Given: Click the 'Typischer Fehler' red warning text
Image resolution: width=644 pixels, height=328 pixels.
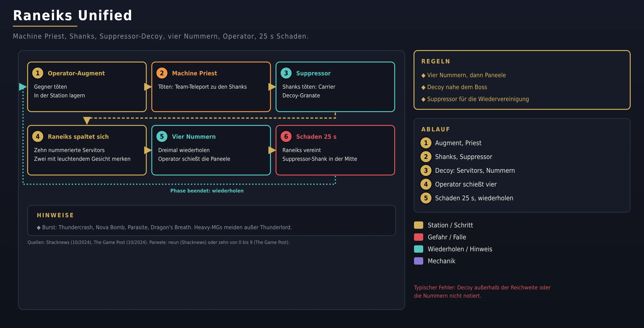Looking at the screenshot, I should 482,291.
